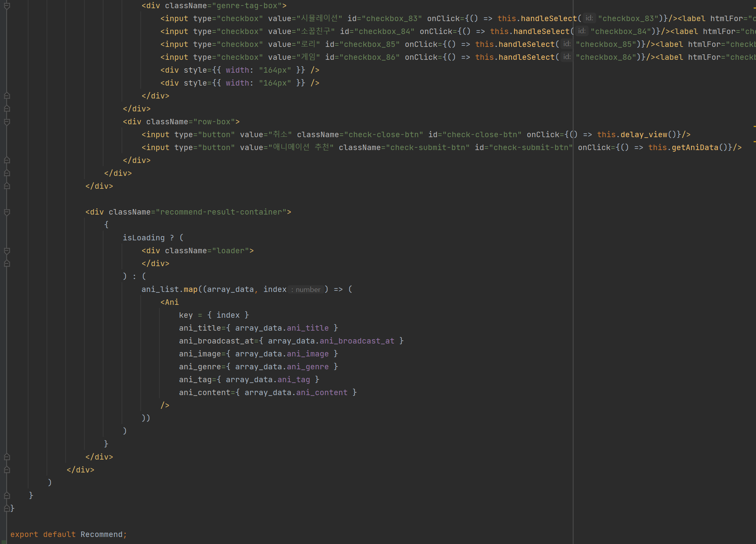This screenshot has height=544, width=756.
Task: Click the delay_view method call
Action: (x=643, y=134)
